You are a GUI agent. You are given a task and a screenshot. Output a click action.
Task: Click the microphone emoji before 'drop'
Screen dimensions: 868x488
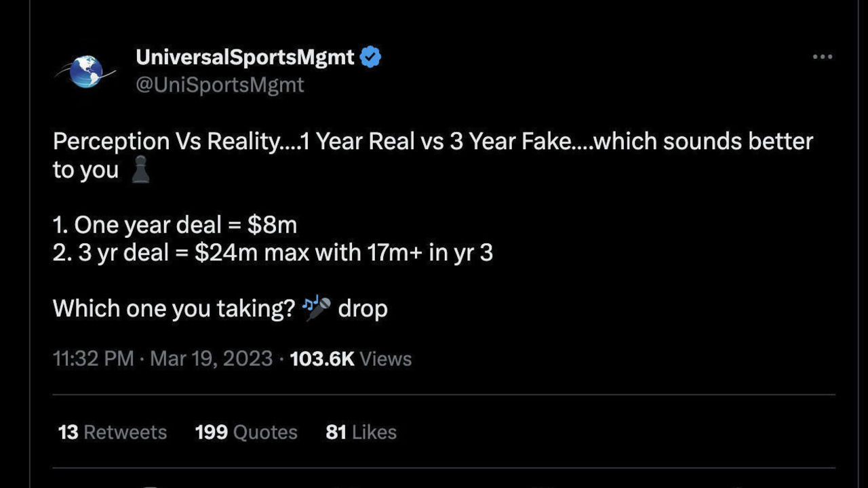(x=317, y=308)
